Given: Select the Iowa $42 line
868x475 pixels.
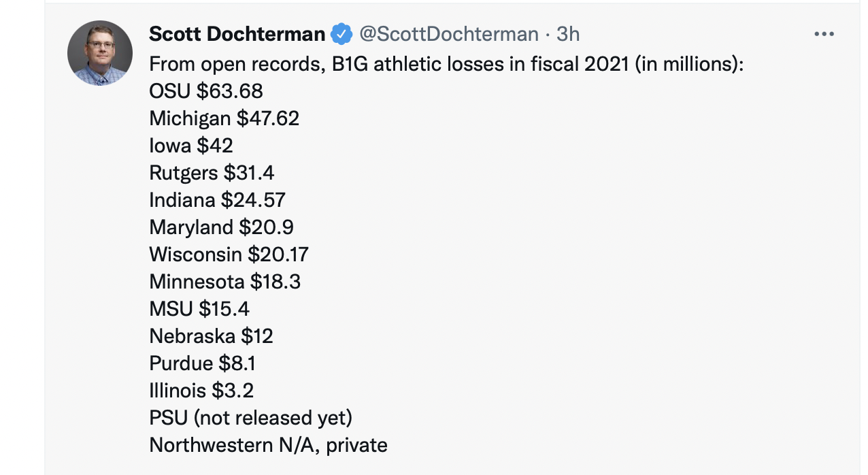Looking at the screenshot, I should click(191, 146).
